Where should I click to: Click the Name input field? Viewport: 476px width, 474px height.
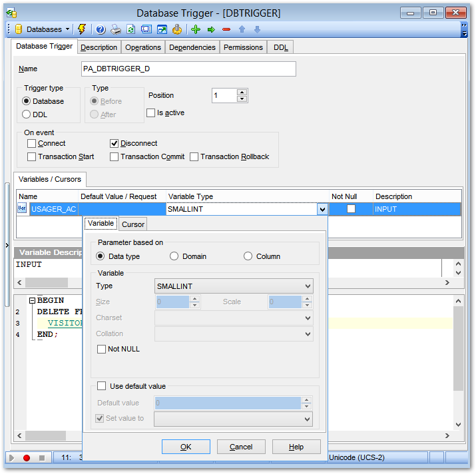tap(188, 69)
